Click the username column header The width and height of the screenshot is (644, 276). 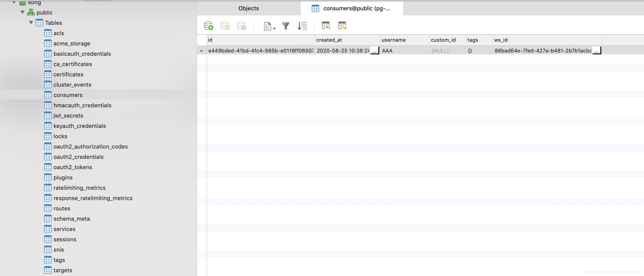[x=405, y=40]
